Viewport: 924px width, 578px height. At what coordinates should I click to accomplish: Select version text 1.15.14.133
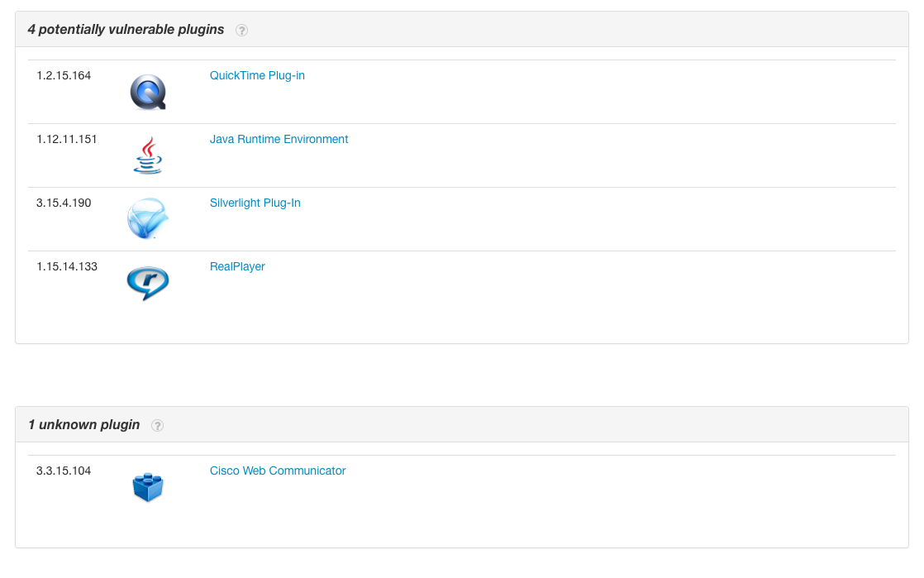click(67, 266)
